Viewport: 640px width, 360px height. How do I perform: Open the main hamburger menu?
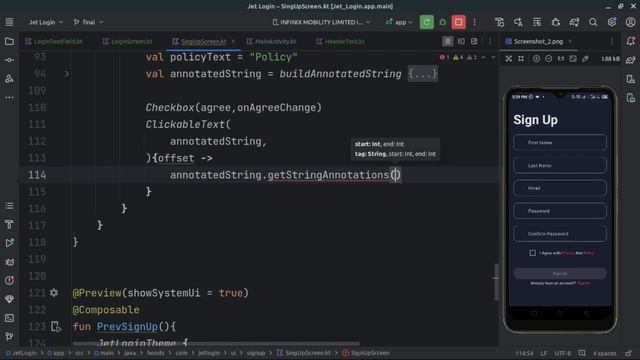pyautogui.click(x=9, y=22)
